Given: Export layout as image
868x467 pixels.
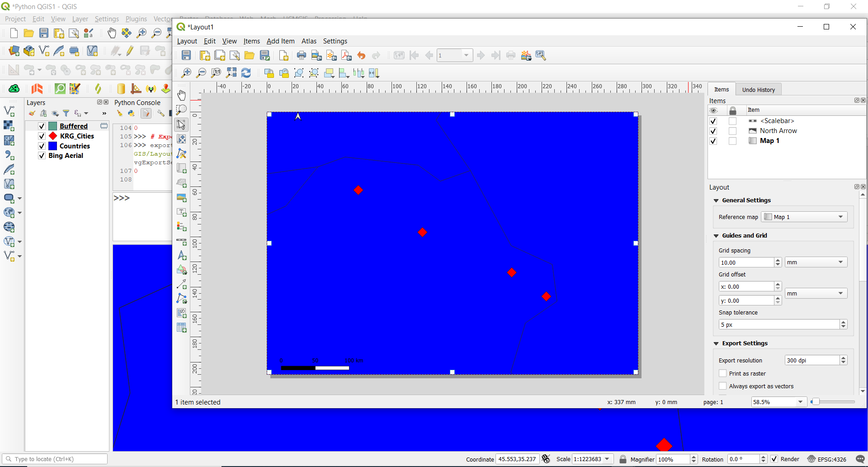Looking at the screenshot, I should pos(316,55).
